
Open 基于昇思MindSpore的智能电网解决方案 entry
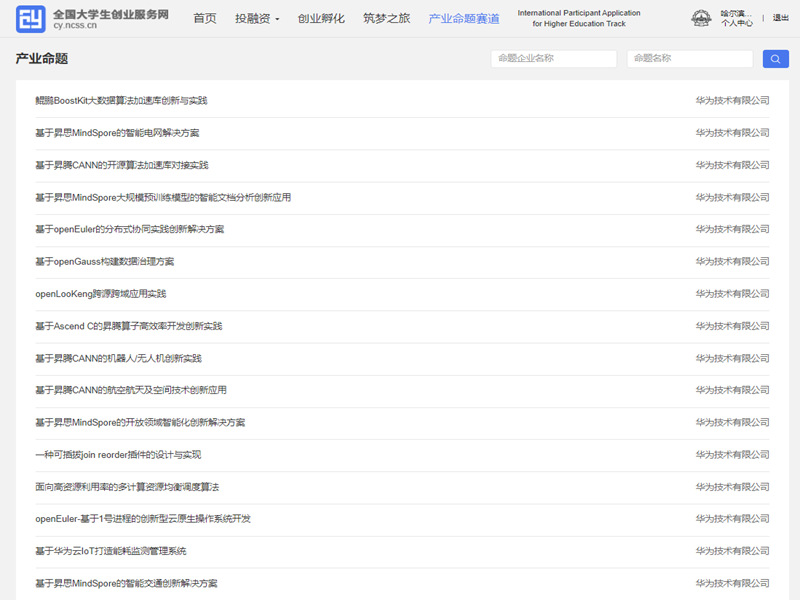coord(117,133)
